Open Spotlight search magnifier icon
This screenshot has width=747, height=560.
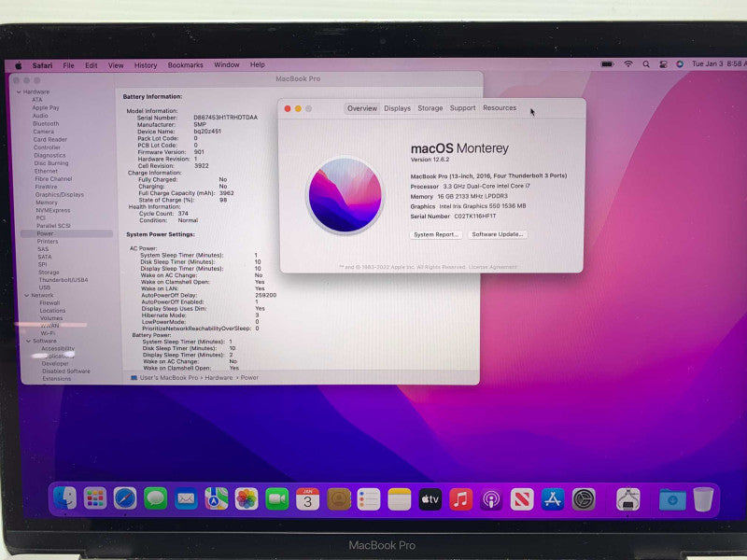pos(646,63)
